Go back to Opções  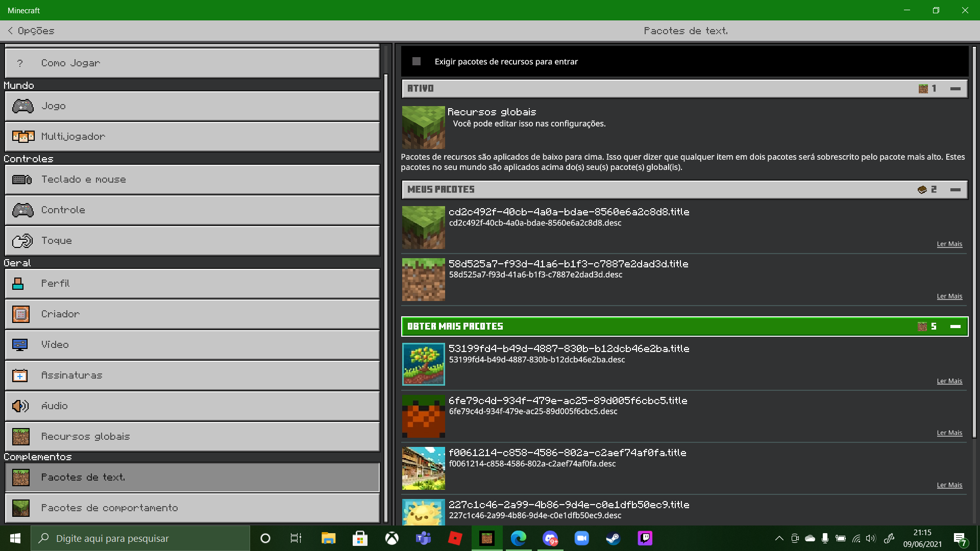pyautogui.click(x=31, y=31)
